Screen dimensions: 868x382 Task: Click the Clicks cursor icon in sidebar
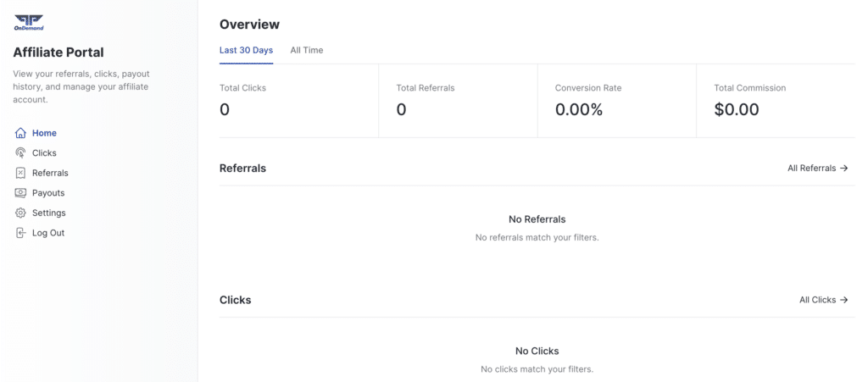pyautogui.click(x=20, y=153)
